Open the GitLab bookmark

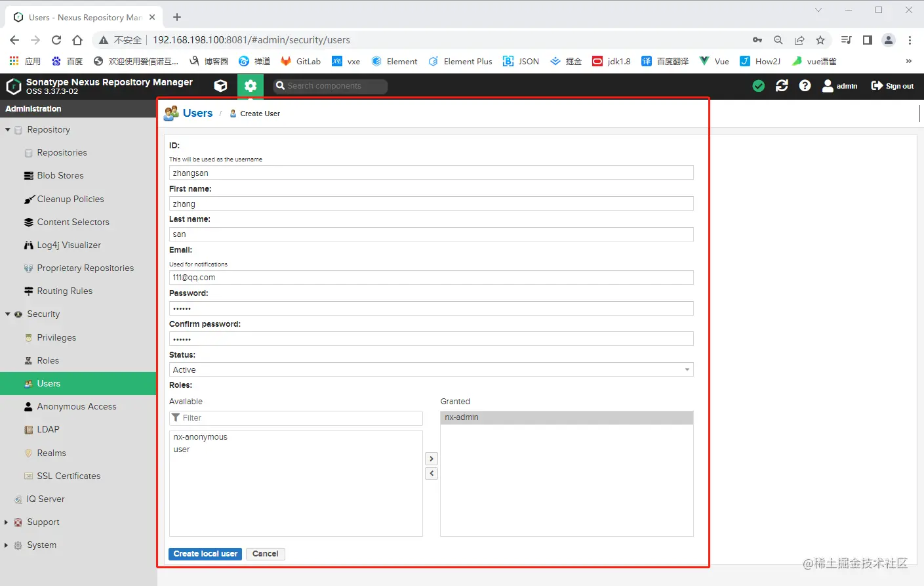click(300, 61)
